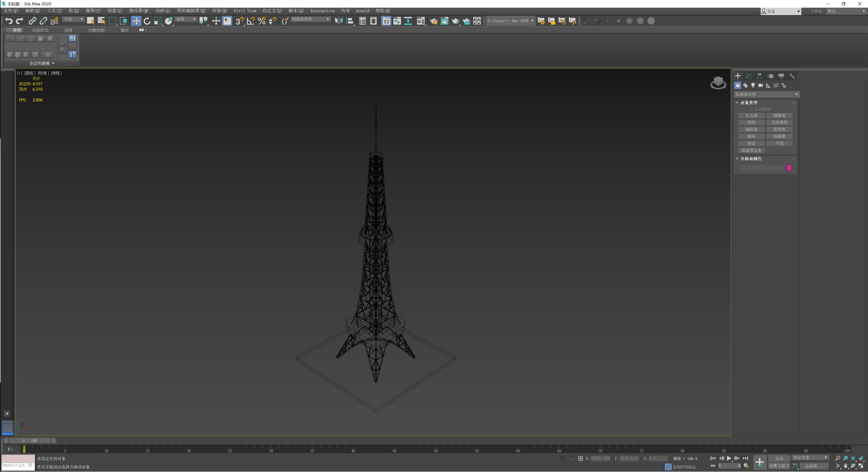Open the Utilities wrench panel icon
This screenshot has height=472, width=868.
[x=792, y=76]
